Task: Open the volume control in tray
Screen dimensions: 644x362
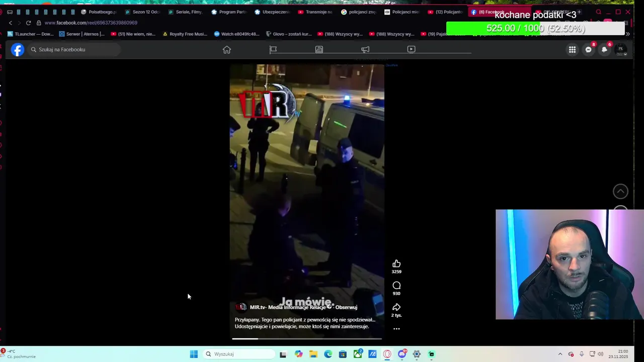Action: 600,354
